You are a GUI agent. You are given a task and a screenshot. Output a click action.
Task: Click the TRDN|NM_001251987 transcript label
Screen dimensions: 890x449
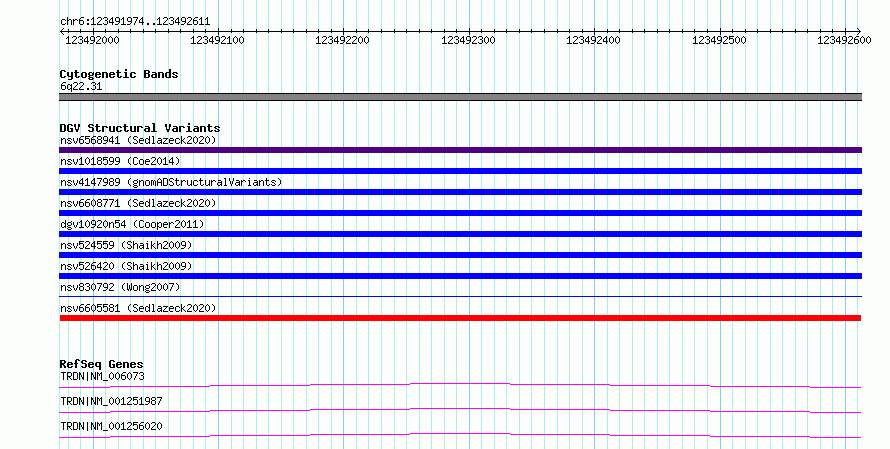point(111,401)
